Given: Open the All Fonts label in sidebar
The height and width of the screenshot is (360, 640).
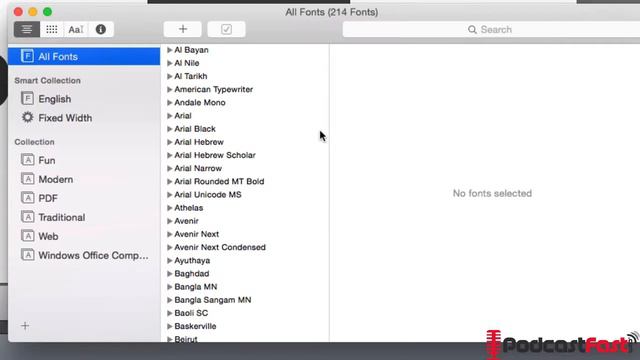Looking at the screenshot, I should pos(58,56).
